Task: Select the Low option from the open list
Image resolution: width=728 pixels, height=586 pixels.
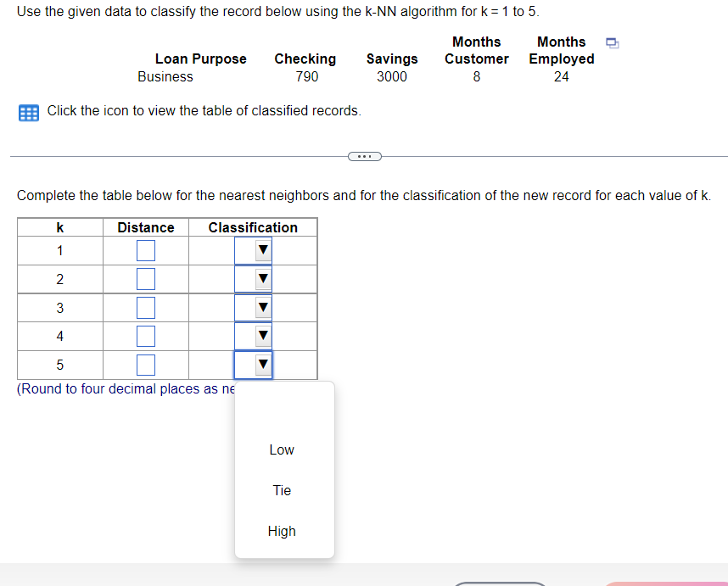Action: tap(282, 449)
